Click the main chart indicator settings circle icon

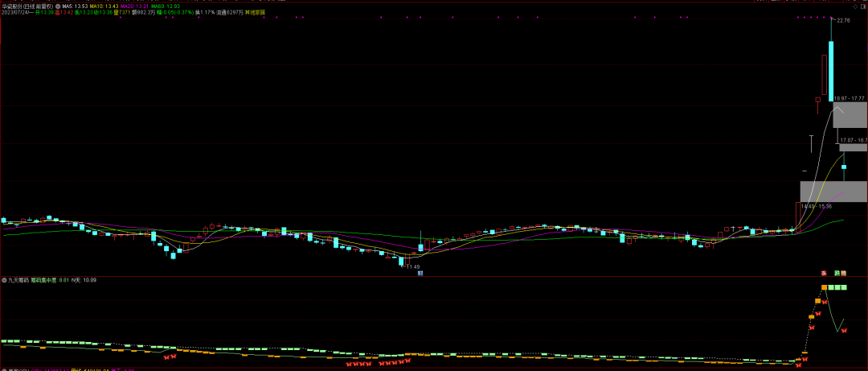pyautogui.click(x=58, y=5)
